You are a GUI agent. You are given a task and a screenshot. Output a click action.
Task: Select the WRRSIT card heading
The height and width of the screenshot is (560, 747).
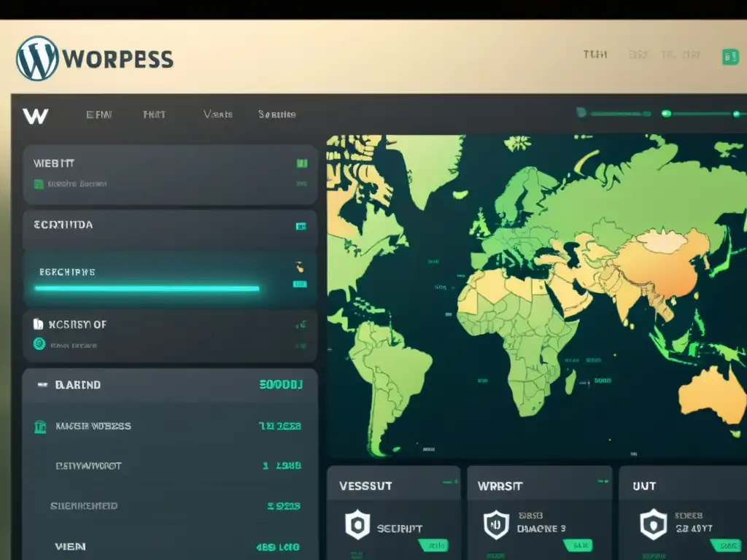click(500, 486)
